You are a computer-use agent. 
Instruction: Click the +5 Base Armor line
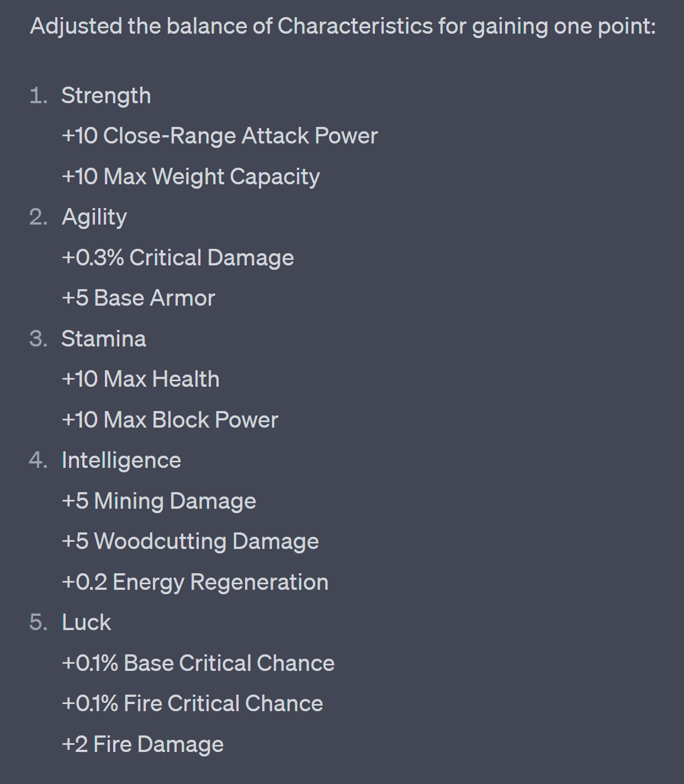click(138, 298)
